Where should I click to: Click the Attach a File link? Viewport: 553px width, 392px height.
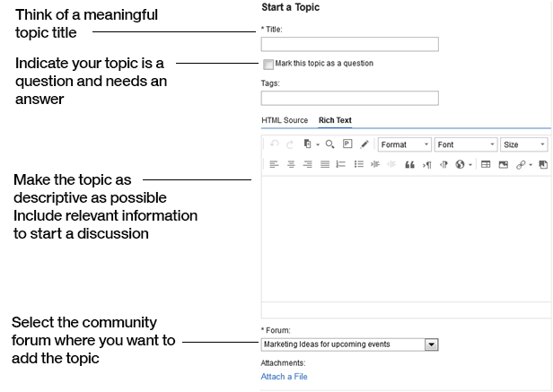click(x=284, y=377)
